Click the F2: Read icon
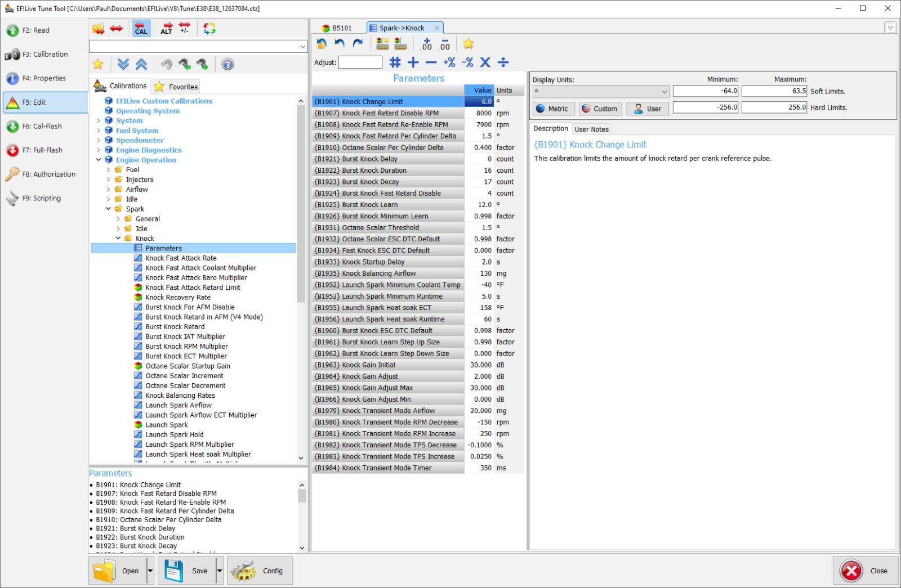 [12, 30]
